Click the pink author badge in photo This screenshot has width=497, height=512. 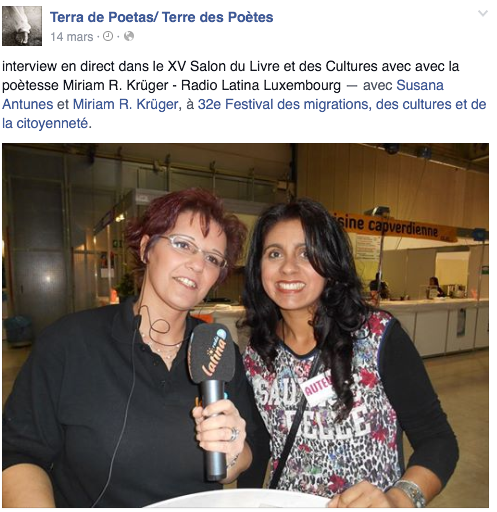tap(317, 387)
